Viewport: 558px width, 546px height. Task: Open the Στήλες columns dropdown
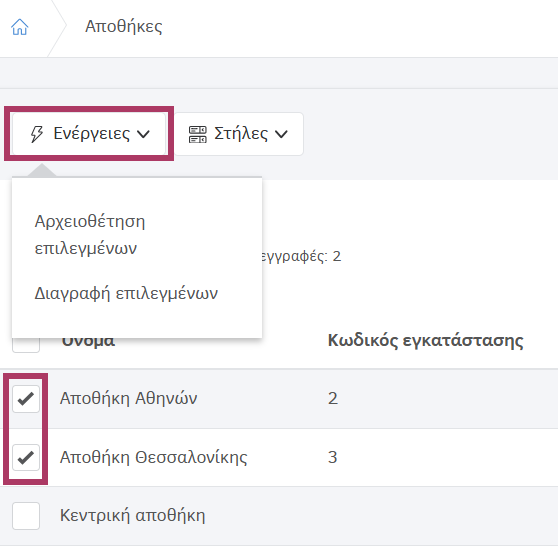click(239, 134)
